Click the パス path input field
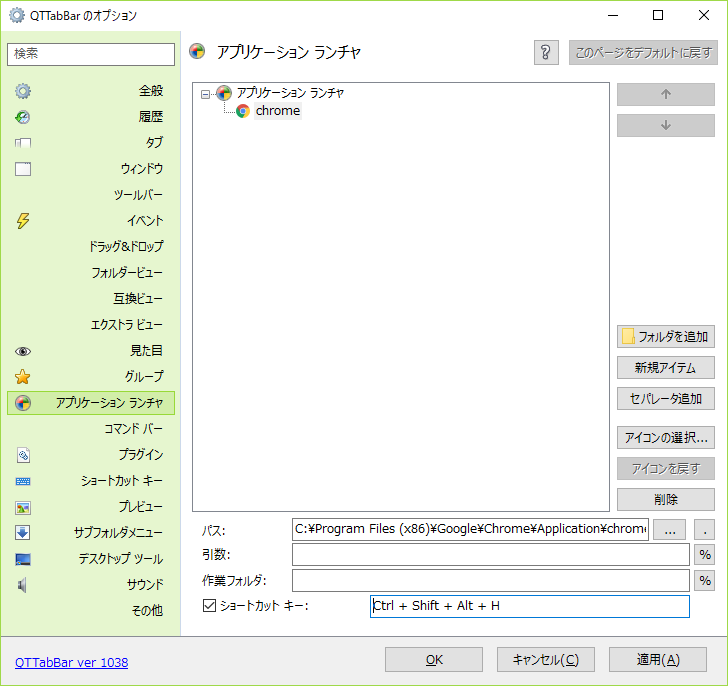The width and height of the screenshot is (728, 686). click(x=470, y=529)
